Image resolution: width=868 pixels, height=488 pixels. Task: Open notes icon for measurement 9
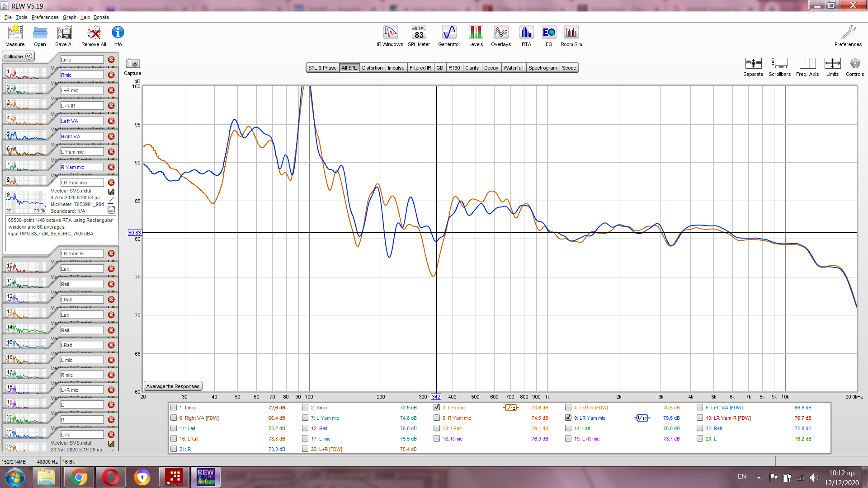(111, 210)
